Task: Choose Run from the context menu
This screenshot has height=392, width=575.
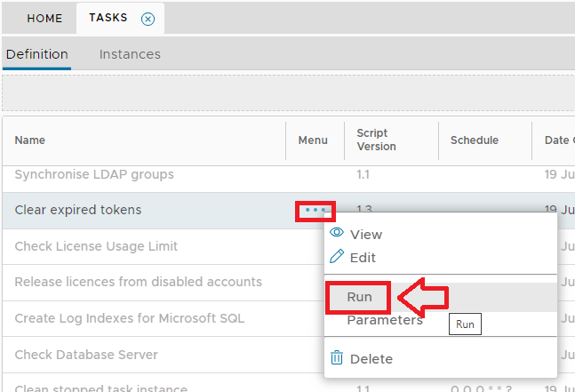Action: (360, 297)
